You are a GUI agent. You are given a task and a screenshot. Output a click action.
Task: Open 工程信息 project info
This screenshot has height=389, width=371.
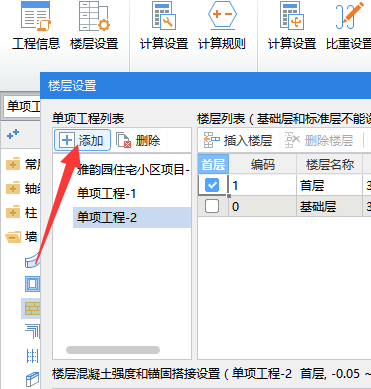click(x=36, y=26)
